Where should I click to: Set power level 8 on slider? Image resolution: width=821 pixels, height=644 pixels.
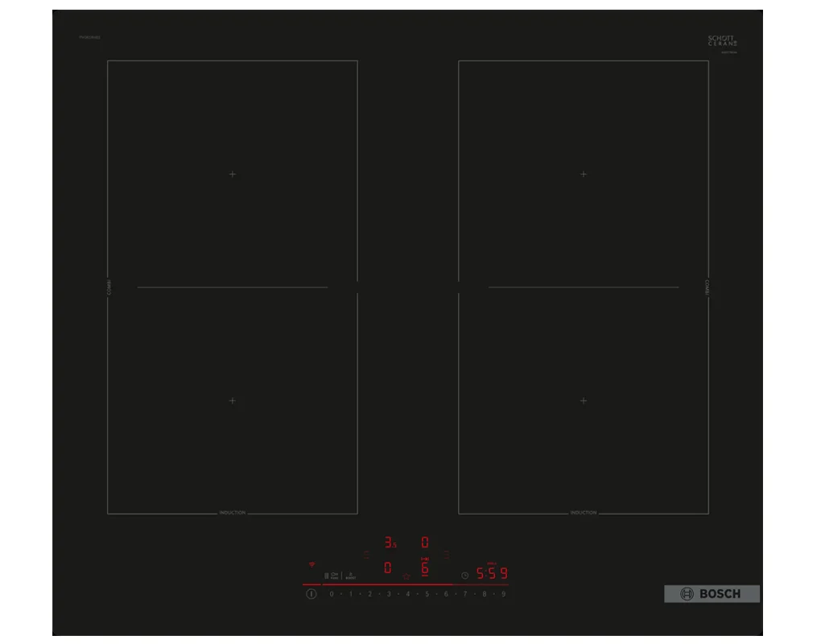point(485,594)
